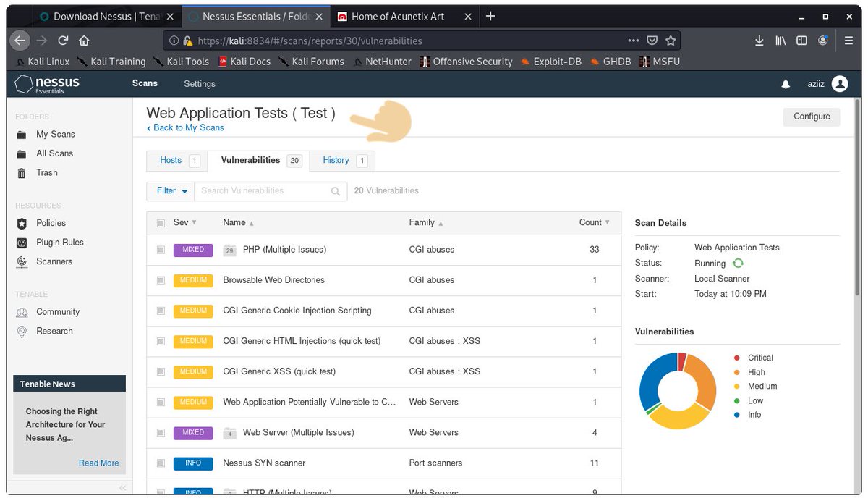Click the Medium yellow legend swatch

pos(737,386)
